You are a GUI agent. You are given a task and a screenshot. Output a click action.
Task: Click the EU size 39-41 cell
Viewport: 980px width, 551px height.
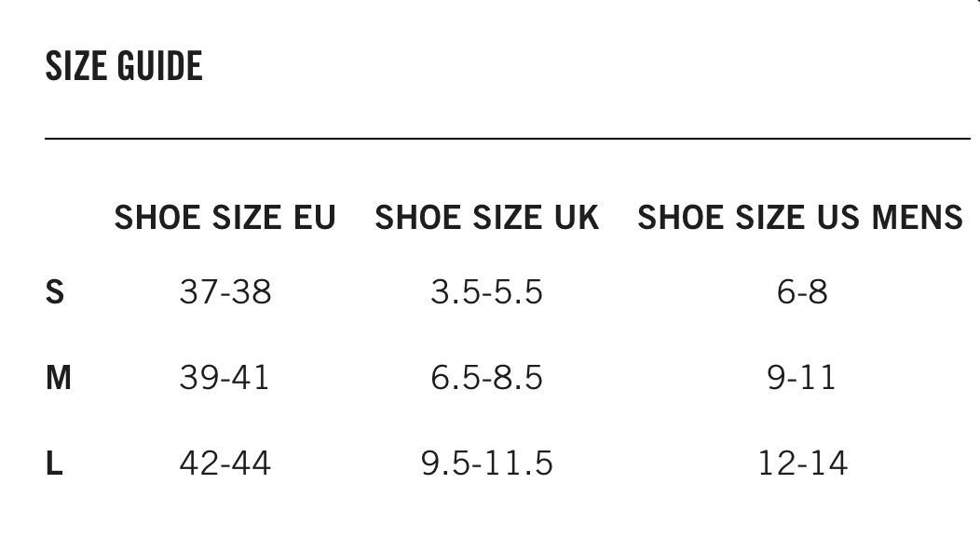click(x=225, y=378)
